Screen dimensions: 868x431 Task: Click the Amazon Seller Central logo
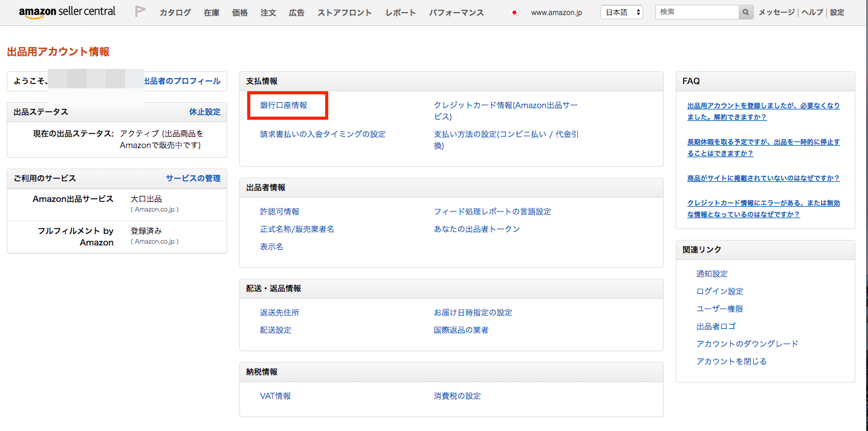(x=67, y=12)
